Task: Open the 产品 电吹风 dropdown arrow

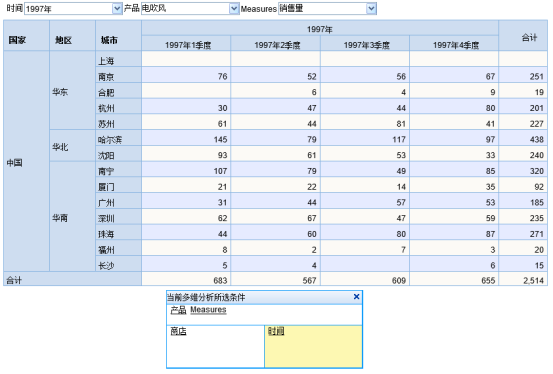Action: click(x=234, y=8)
